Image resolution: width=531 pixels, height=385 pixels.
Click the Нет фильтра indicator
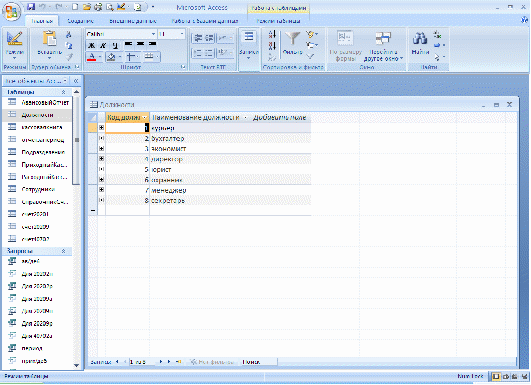212,362
